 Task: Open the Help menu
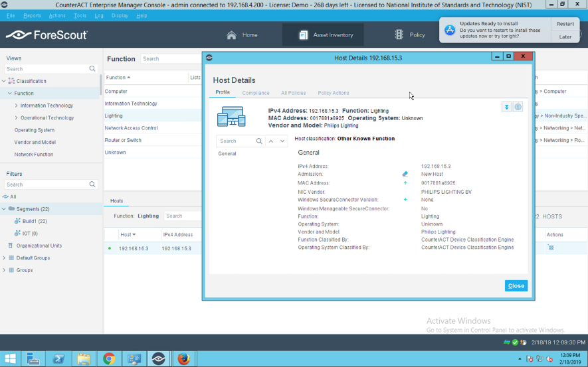click(x=142, y=16)
